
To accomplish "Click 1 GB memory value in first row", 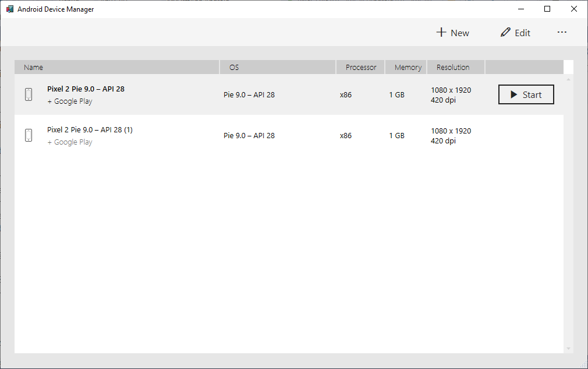I will tap(396, 95).
